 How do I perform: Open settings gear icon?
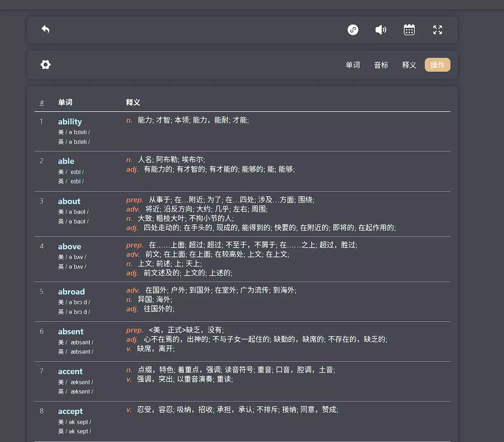[46, 65]
